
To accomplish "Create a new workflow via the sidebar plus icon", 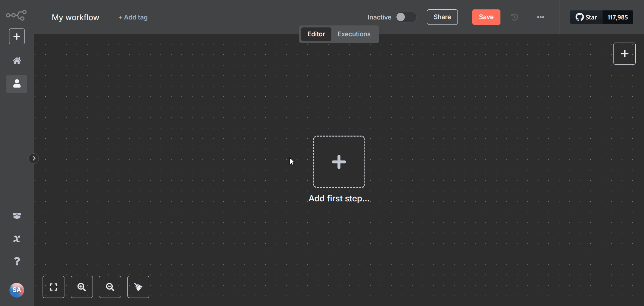I will (17, 36).
